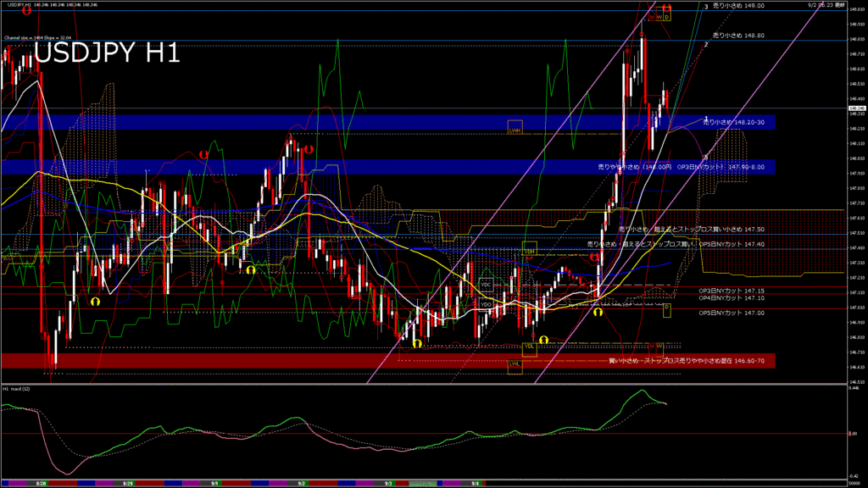Click the LWH marker box on chart

[x=515, y=127]
